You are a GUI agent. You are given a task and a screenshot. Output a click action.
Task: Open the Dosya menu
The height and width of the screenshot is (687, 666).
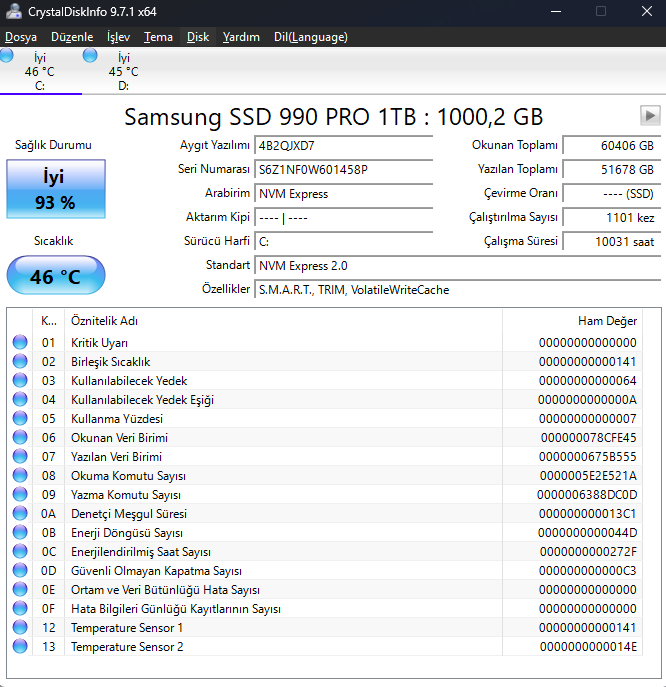(x=21, y=37)
